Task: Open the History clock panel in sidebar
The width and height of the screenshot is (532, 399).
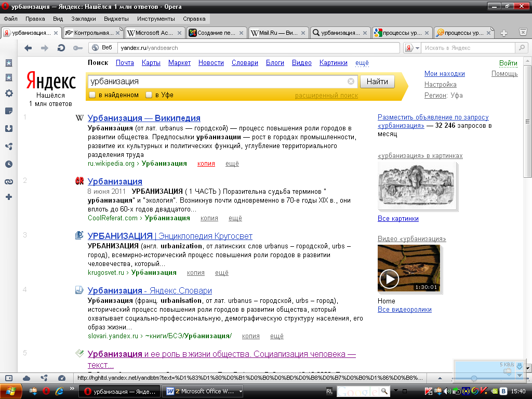Action: click(9, 164)
